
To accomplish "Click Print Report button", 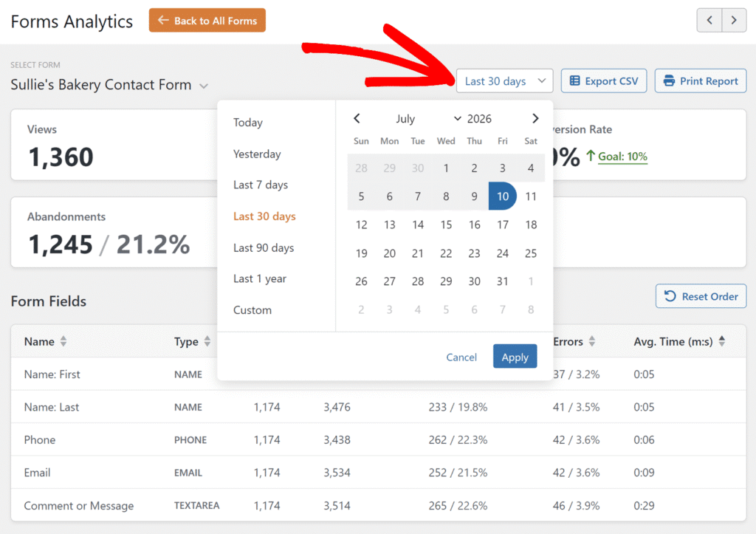I will 700,81.
